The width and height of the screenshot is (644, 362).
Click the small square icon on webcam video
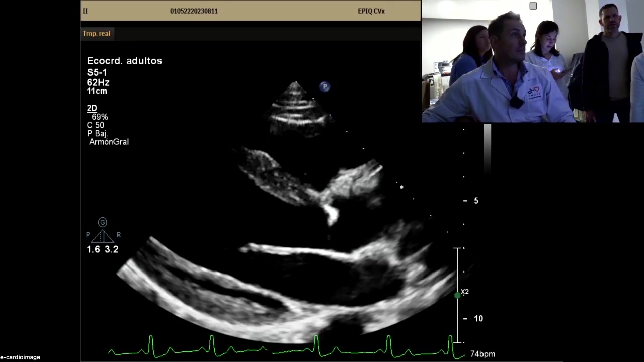[x=533, y=6]
